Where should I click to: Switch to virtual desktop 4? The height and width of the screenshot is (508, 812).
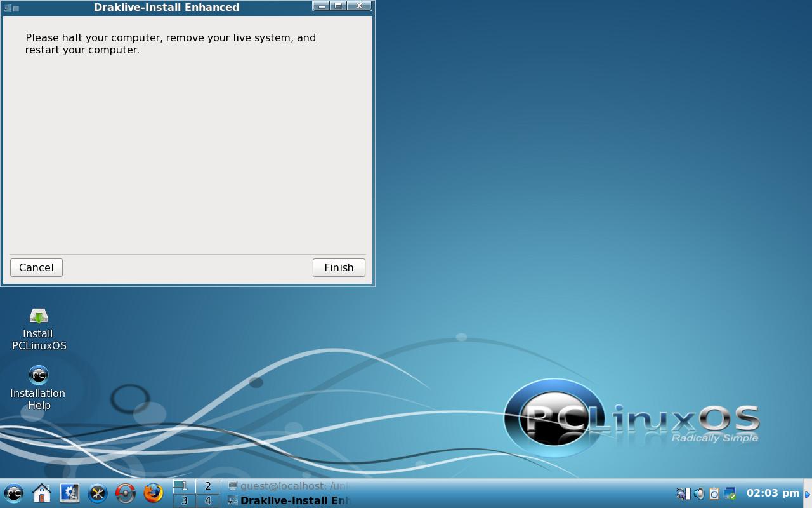[207, 500]
